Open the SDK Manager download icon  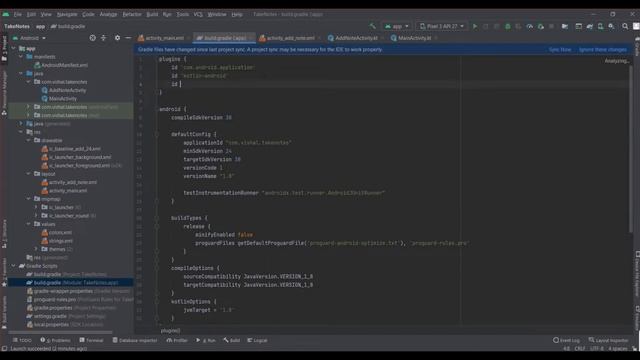[611, 26]
